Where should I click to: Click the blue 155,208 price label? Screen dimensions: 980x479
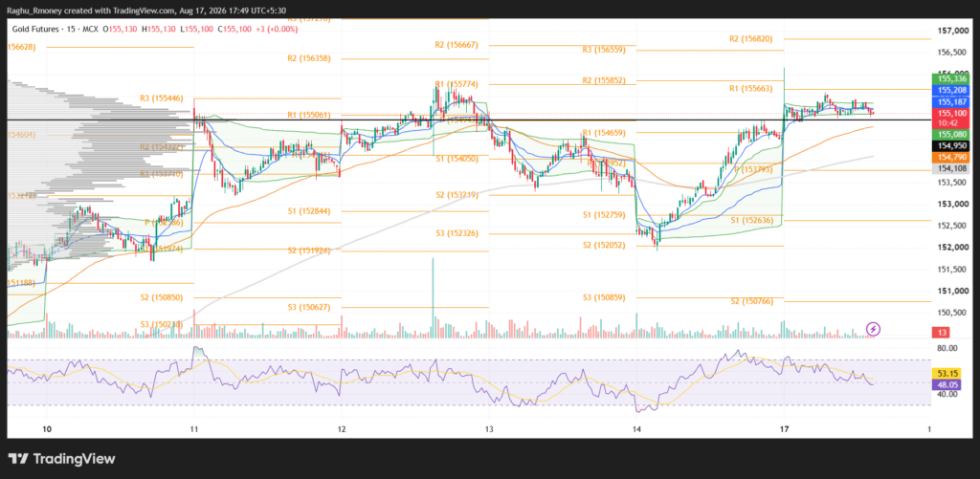pyautogui.click(x=949, y=90)
